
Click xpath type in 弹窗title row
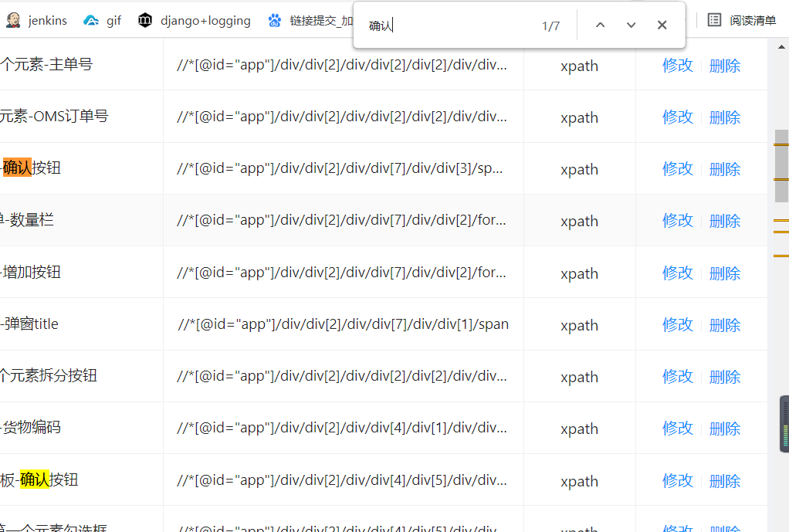coord(579,326)
